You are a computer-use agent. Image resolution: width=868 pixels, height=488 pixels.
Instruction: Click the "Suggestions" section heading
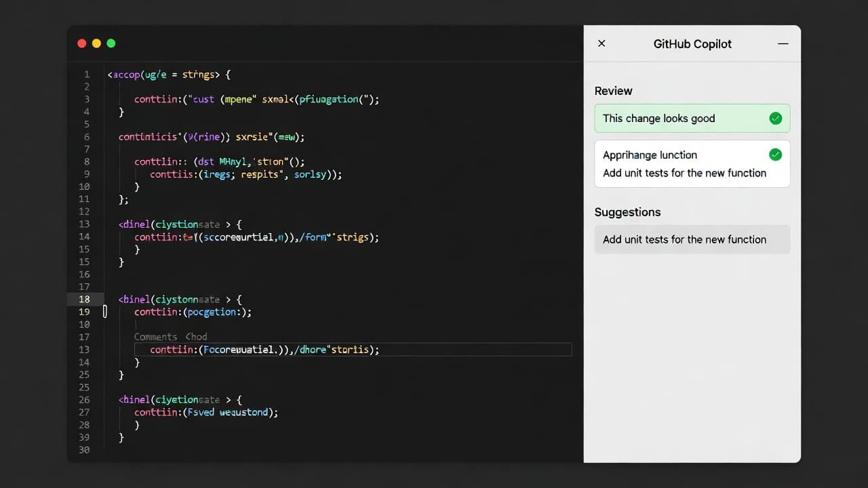pyautogui.click(x=627, y=212)
